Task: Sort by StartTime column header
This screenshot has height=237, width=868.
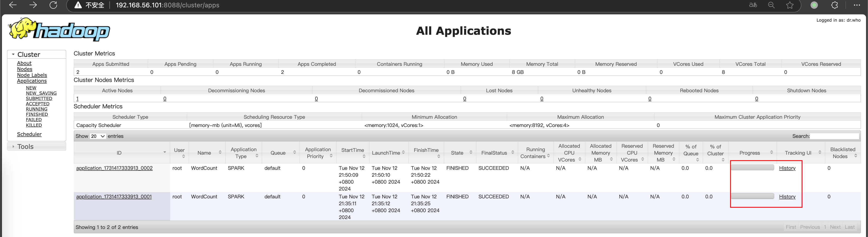Action: coord(353,153)
